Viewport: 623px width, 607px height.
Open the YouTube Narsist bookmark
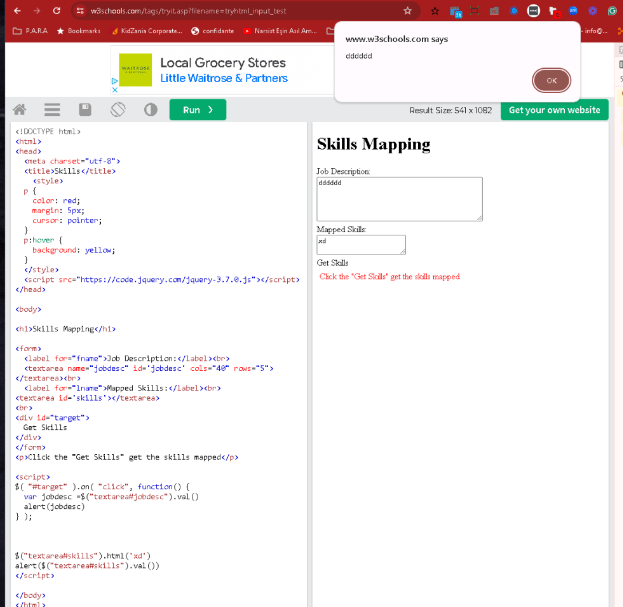(x=280, y=31)
